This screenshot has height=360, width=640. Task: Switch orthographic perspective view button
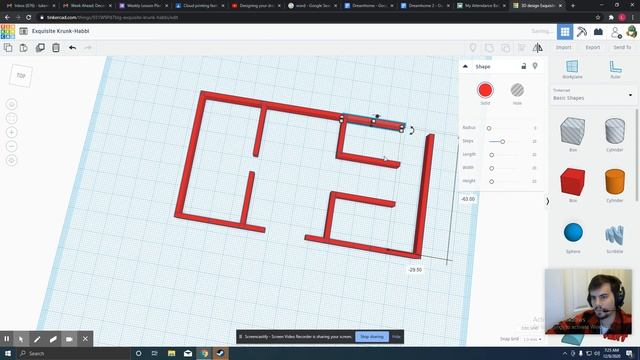pos(11,161)
